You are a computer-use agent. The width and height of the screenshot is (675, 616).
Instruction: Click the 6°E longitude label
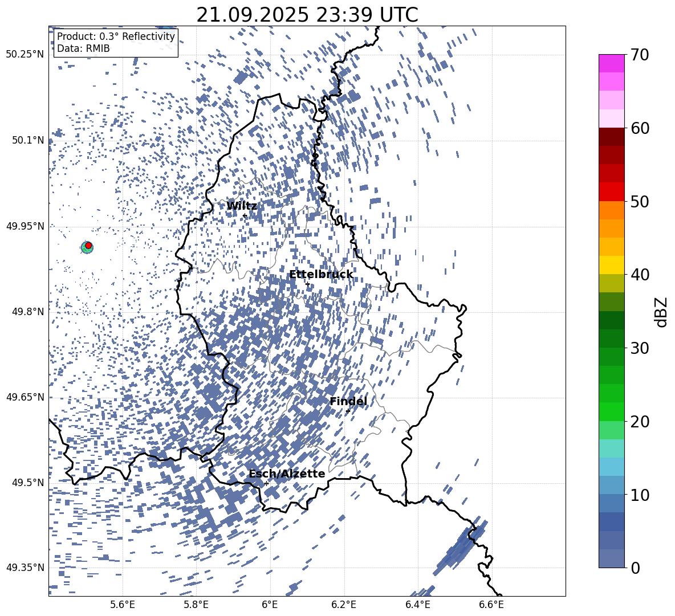click(x=270, y=605)
